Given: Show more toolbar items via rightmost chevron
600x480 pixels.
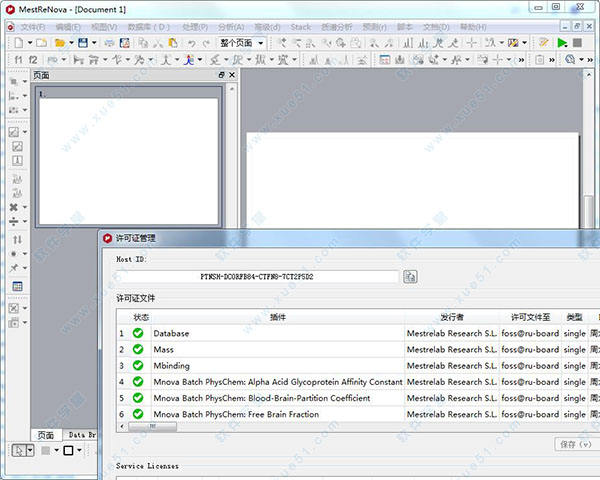Looking at the screenshot, I should click(590, 60).
